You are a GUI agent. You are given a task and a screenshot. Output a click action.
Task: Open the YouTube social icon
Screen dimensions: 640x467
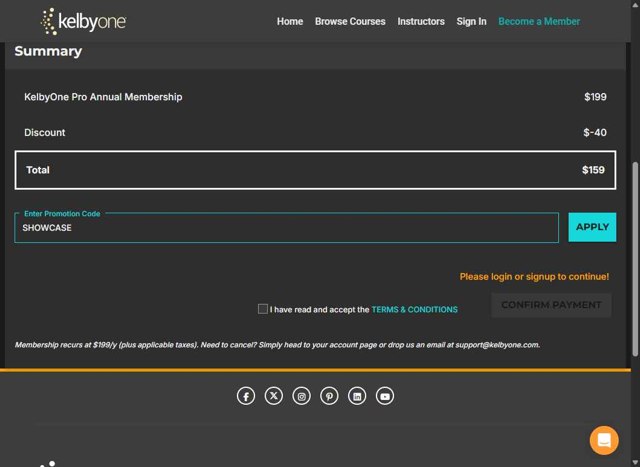(x=384, y=396)
